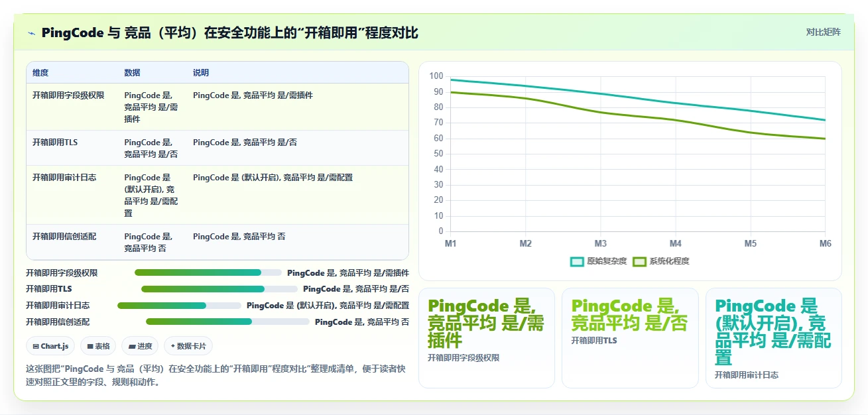Click the 说明 table column header
Viewport: 868px width, 415px height.
click(x=201, y=72)
